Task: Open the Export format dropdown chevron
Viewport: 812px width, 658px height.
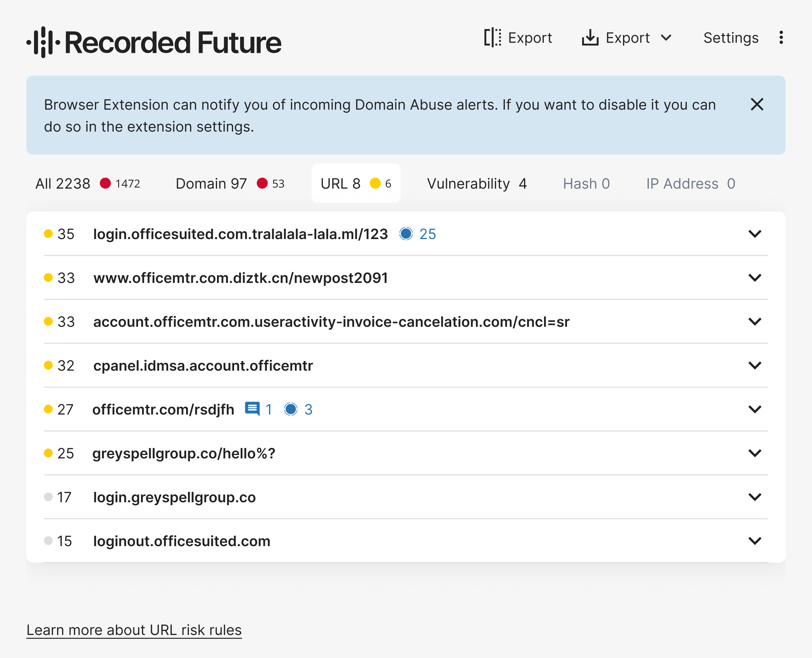Action: [667, 38]
